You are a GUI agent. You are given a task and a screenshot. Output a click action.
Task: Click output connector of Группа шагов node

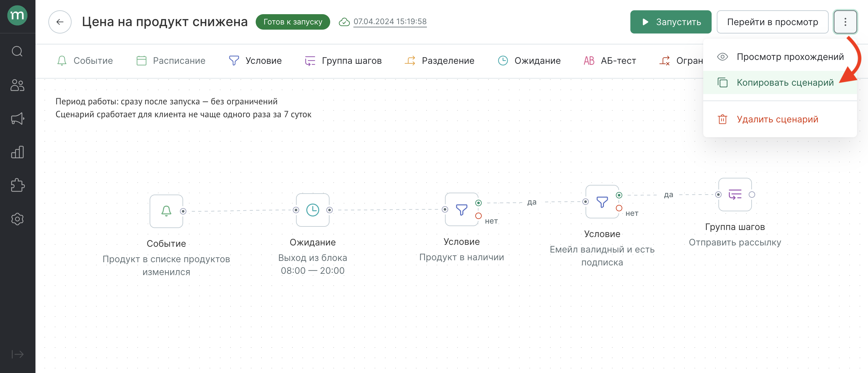(752, 194)
